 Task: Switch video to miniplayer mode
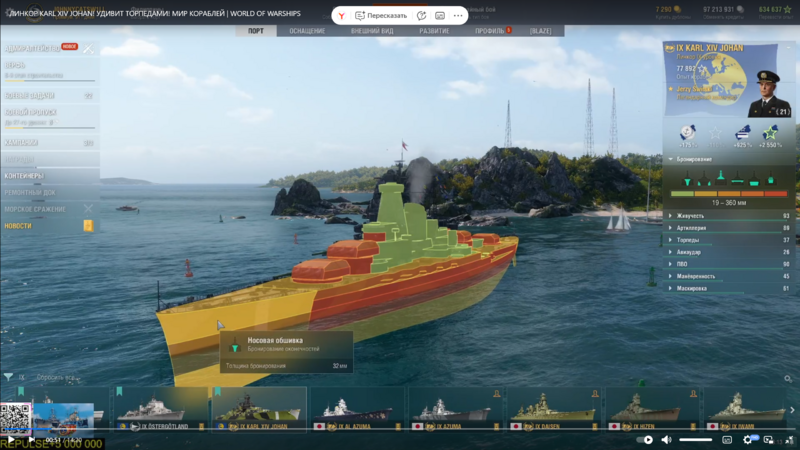click(x=768, y=440)
